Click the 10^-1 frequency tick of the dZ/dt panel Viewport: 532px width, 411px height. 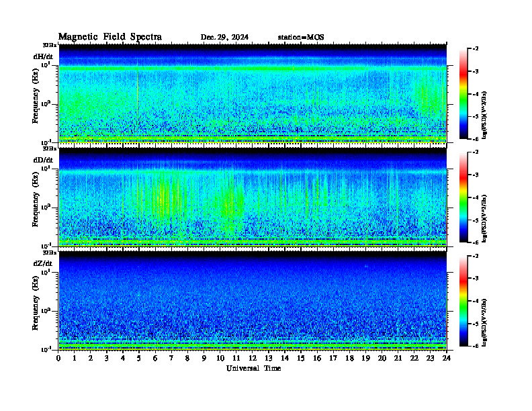[46, 349]
